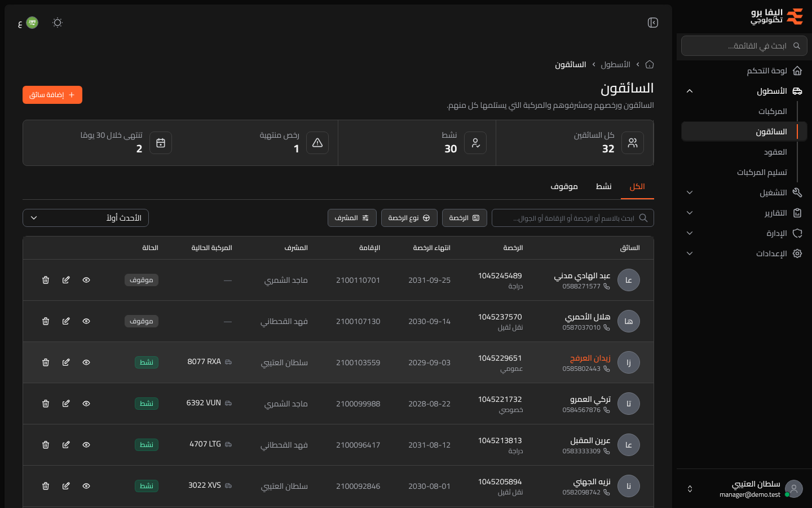This screenshot has height=508, width=812.
Task: Click the Alpha Pro Technology logo
Action: coord(776,16)
